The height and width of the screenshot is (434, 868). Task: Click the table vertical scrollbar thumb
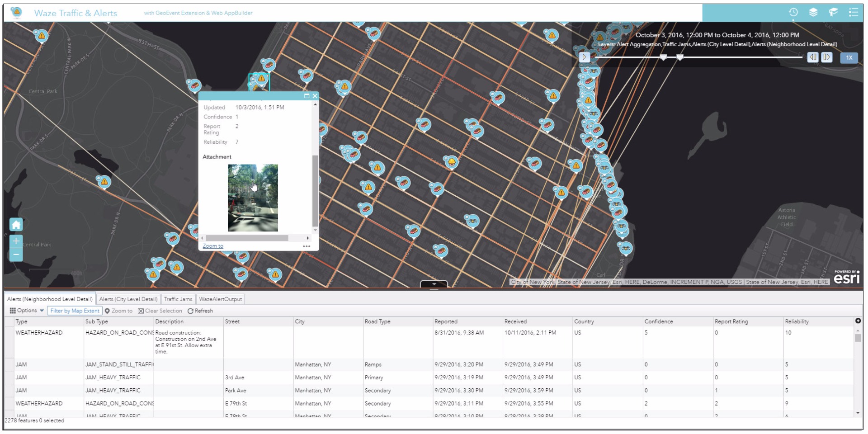pos(858,338)
